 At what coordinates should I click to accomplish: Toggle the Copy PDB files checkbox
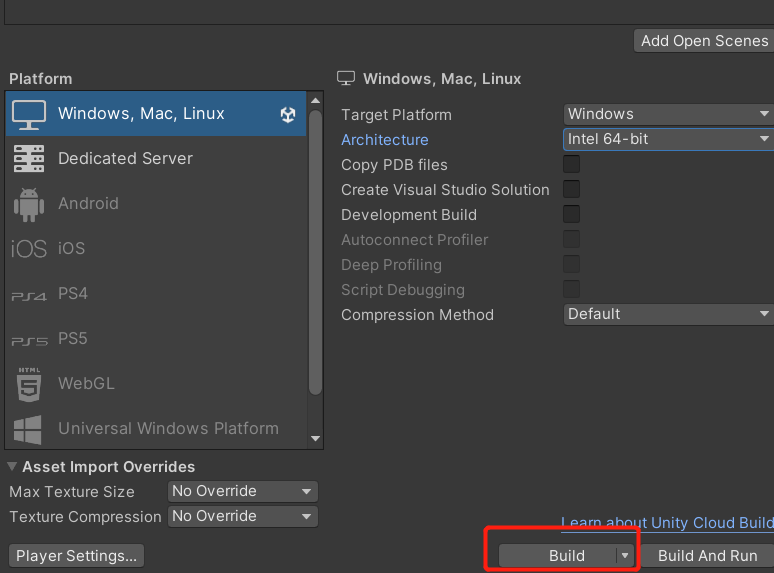[572, 164]
